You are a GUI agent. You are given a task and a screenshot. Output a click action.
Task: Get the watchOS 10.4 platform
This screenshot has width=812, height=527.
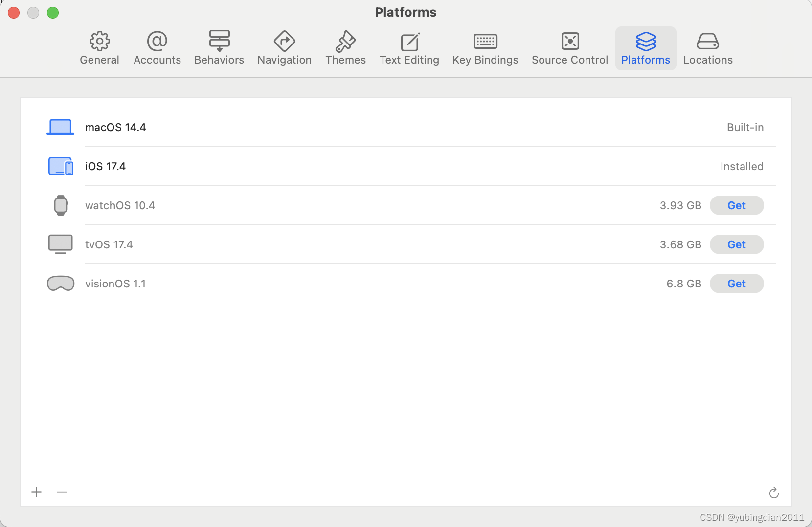coord(737,205)
